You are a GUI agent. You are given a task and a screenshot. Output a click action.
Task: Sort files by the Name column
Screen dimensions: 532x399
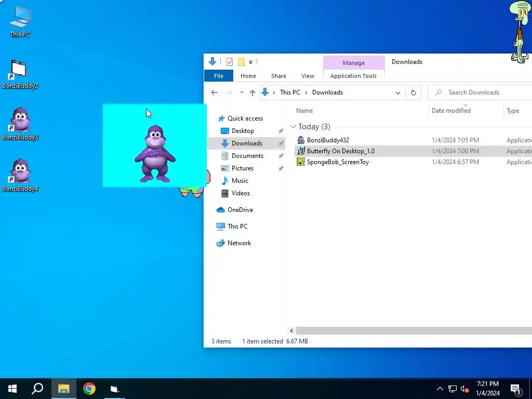click(x=304, y=110)
